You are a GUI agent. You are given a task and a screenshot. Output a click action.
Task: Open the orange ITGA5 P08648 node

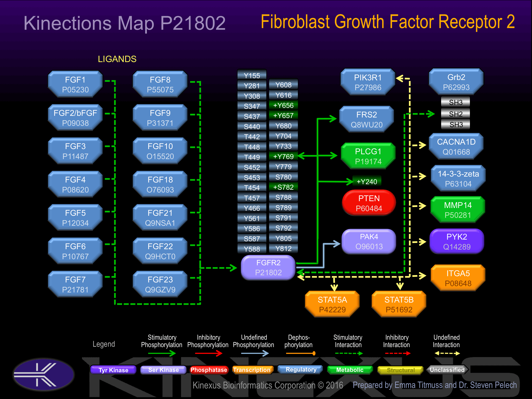[x=458, y=278]
